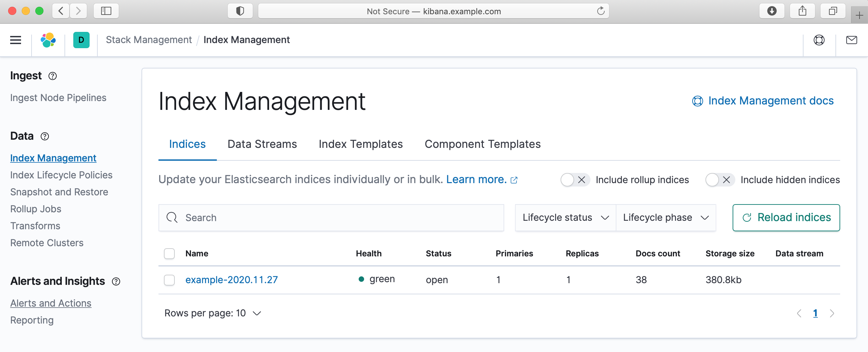Click the help icon next to Data
The width and height of the screenshot is (868, 352).
tap(45, 136)
